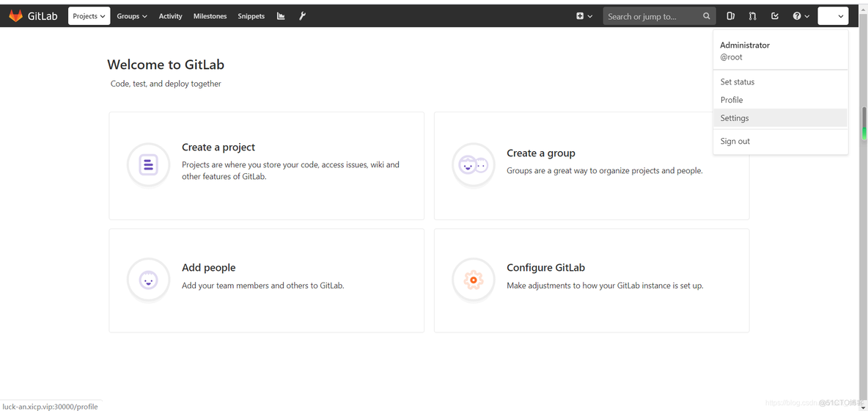Collapse the user avatar menu
The width and height of the screenshot is (868, 411).
[833, 16]
